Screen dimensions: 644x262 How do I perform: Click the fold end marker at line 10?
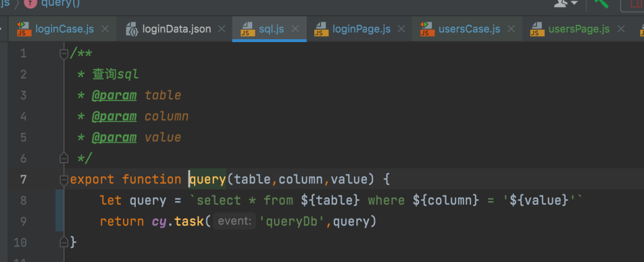[x=63, y=242]
